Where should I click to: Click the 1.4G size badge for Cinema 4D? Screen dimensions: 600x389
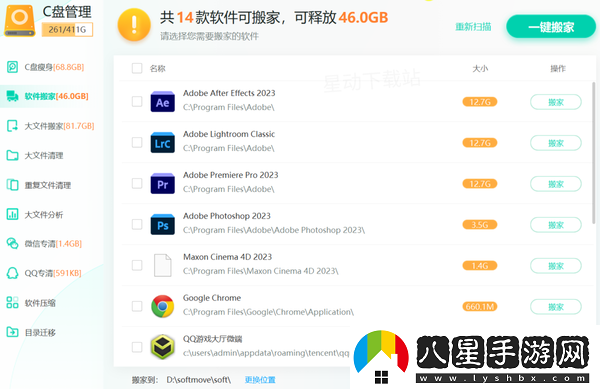pos(480,265)
